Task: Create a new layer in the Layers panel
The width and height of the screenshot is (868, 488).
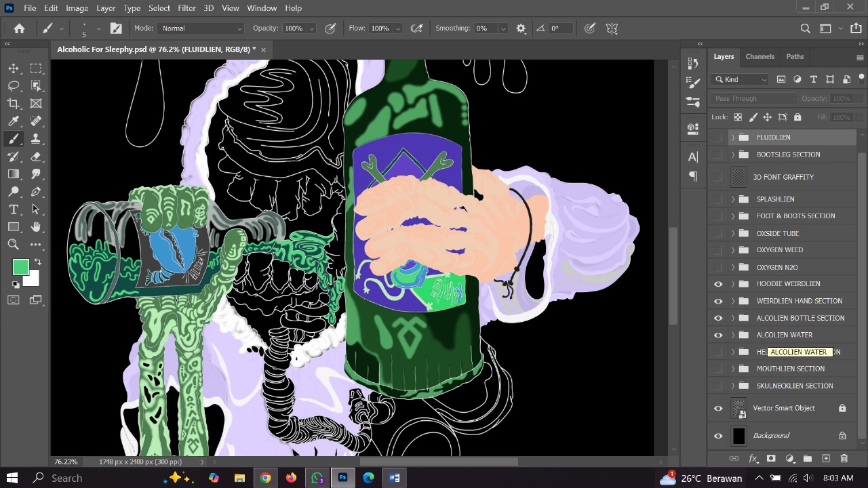Action: pos(826,459)
